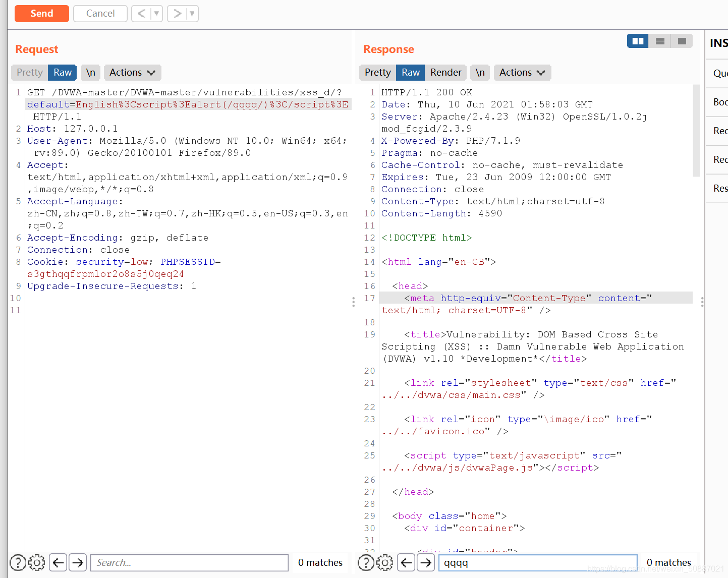Viewport: 728px width, 578px height.
Task: Select the Raw tab in Request panel
Action: point(63,72)
